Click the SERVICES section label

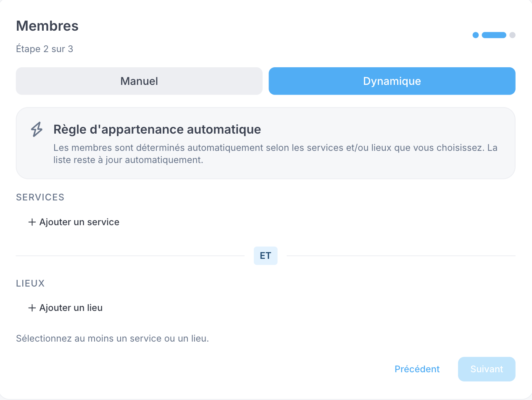40,197
